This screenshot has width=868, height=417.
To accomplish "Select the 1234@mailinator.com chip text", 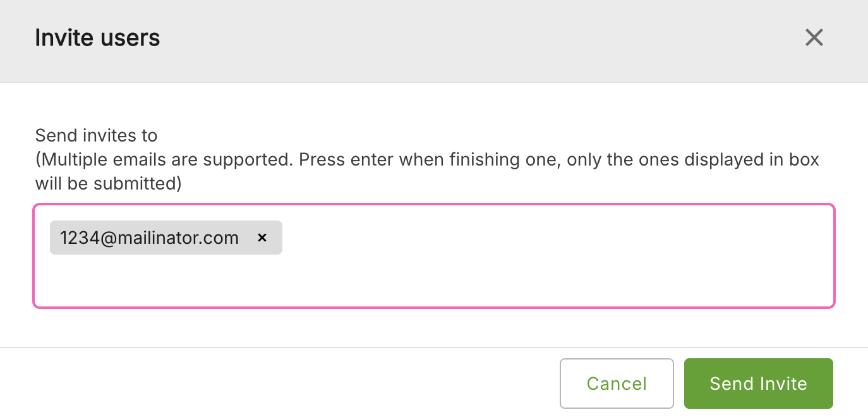I will click(x=149, y=238).
